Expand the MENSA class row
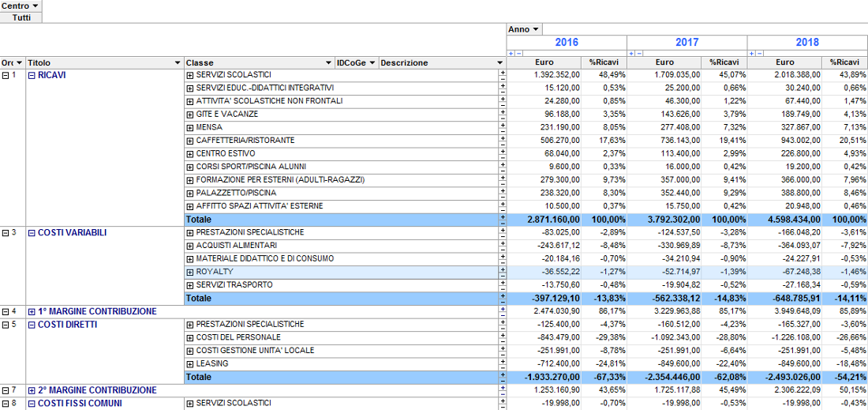This screenshot has height=410, width=868. [190, 128]
